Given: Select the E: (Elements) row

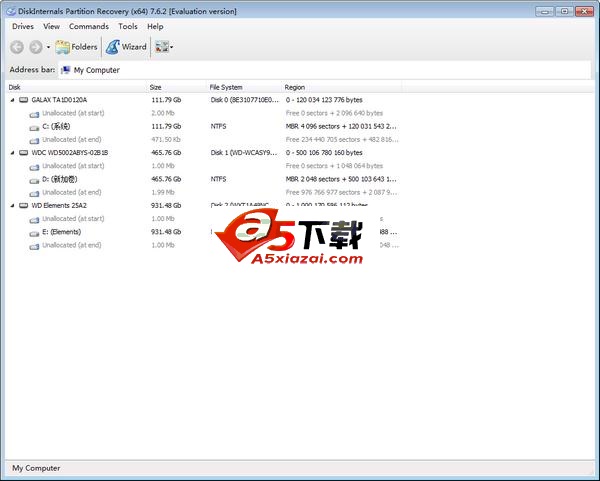Looking at the screenshot, I should click(204, 232).
